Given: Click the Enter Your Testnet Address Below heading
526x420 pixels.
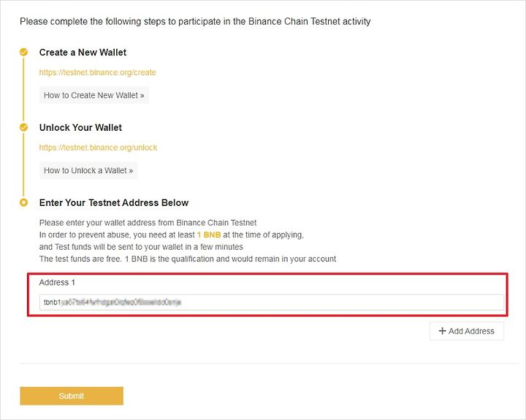Looking at the screenshot, I should click(x=114, y=202).
